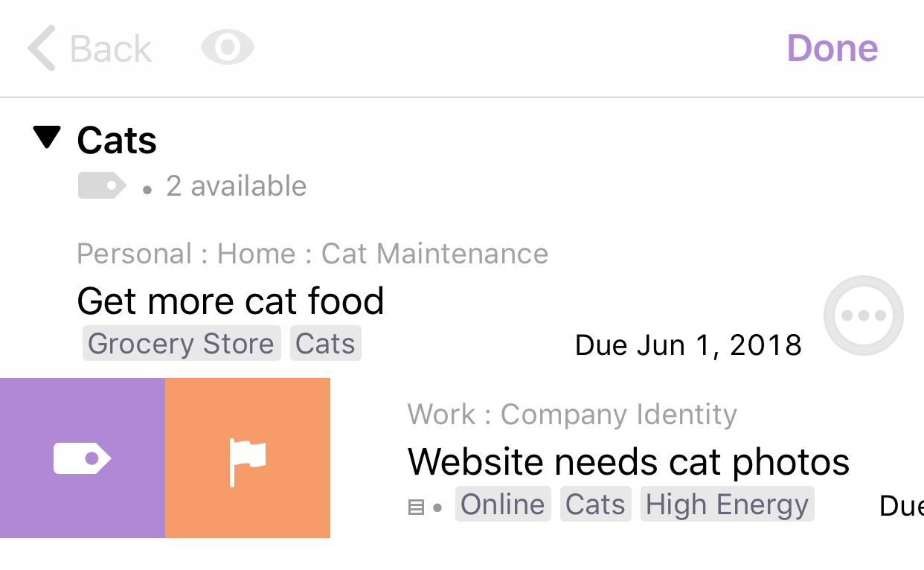924x570 pixels.
Task: Click the Grocery Store tag label
Action: 181,344
